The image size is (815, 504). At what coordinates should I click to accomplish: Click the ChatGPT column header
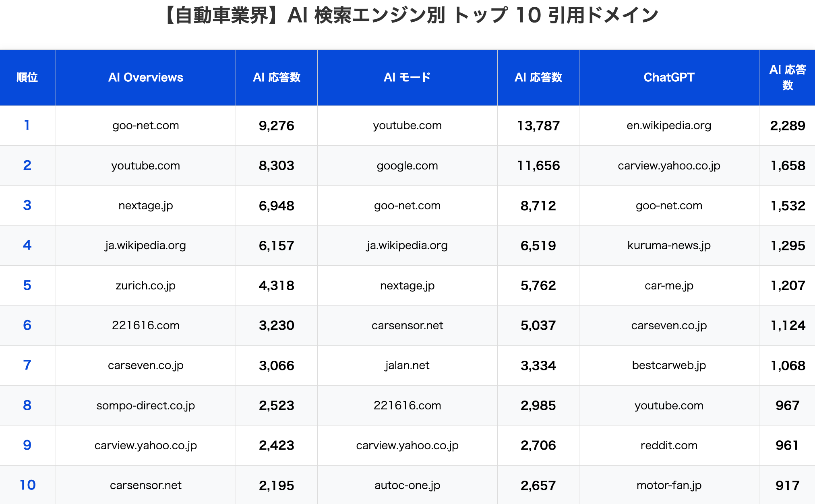point(669,77)
